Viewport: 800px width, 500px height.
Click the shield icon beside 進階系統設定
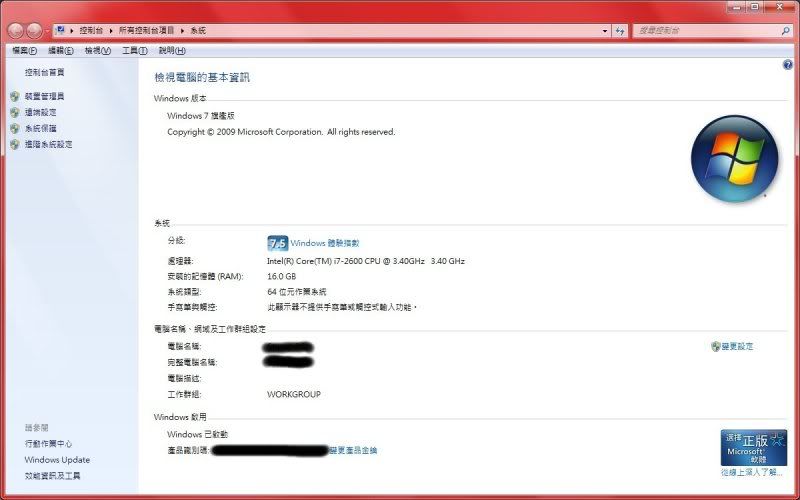15,144
